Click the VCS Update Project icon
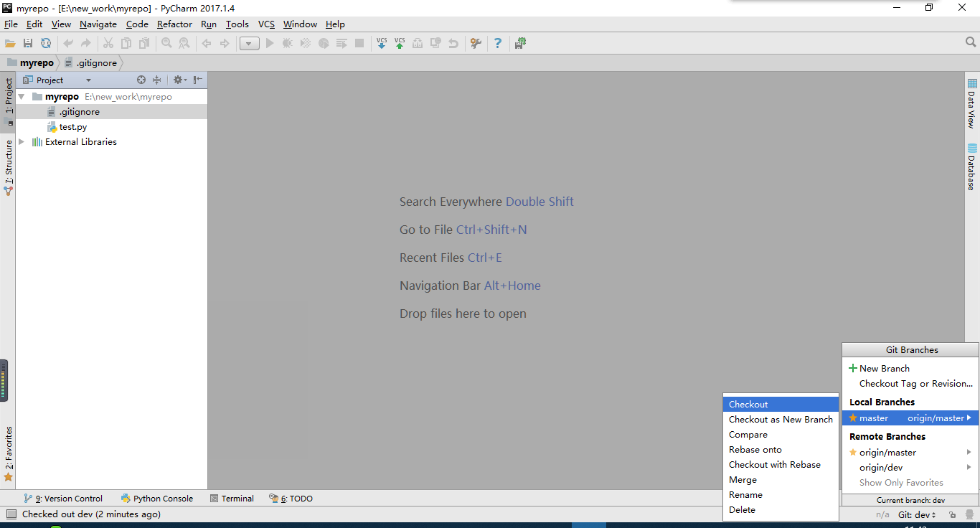 [x=382, y=44]
